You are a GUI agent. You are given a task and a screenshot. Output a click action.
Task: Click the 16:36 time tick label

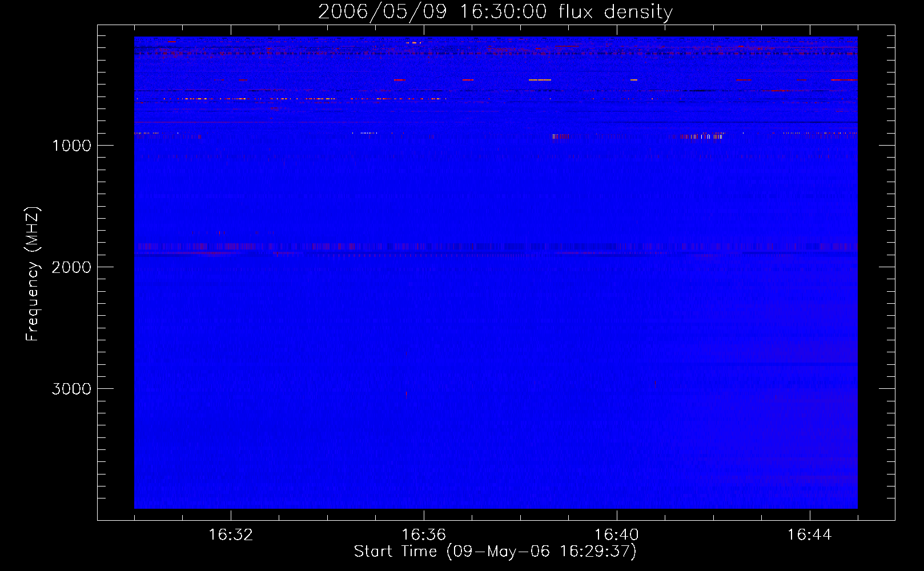coord(424,535)
